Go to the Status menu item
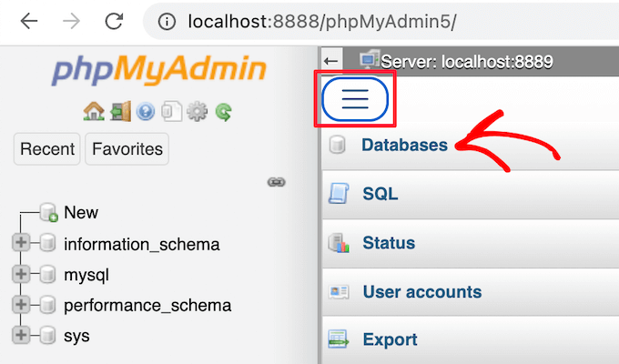The image size is (619, 364). [389, 243]
